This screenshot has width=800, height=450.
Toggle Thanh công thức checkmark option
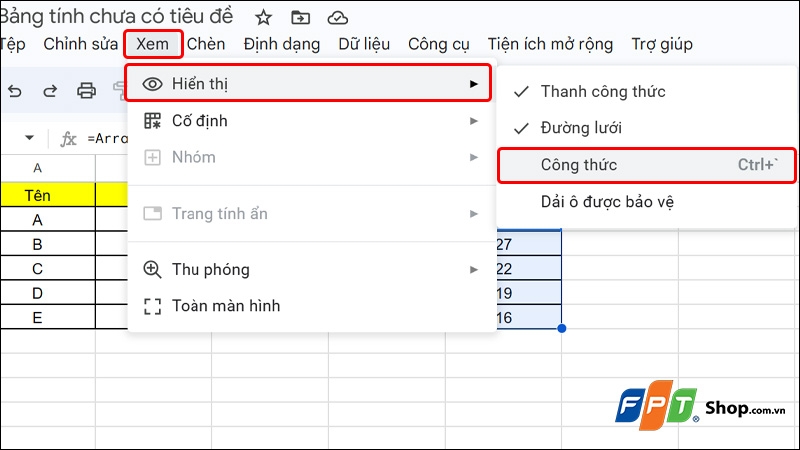(647, 92)
